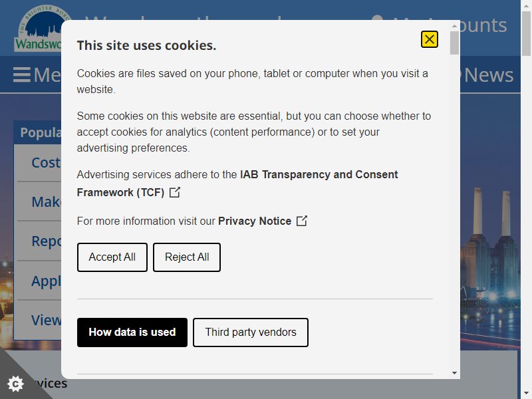The height and width of the screenshot is (399, 532).
Task: Open the IAB Transparency and Consent Framework link
Action: [x=237, y=184]
